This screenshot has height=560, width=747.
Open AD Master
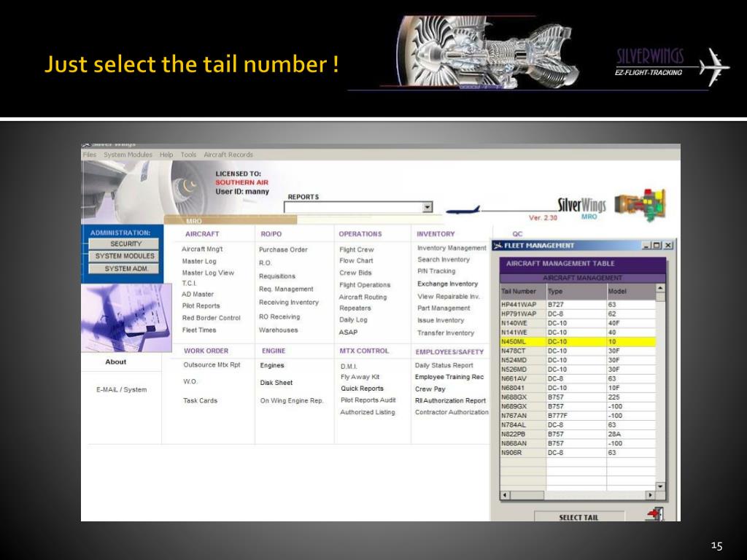coord(198,295)
